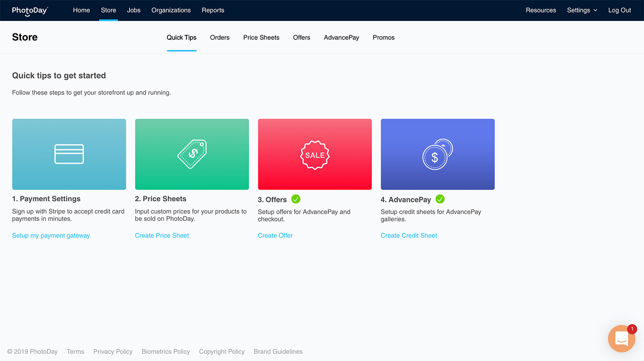Open the Biometrics Policy footer link
Image resolution: width=644 pixels, height=361 pixels.
click(x=166, y=352)
